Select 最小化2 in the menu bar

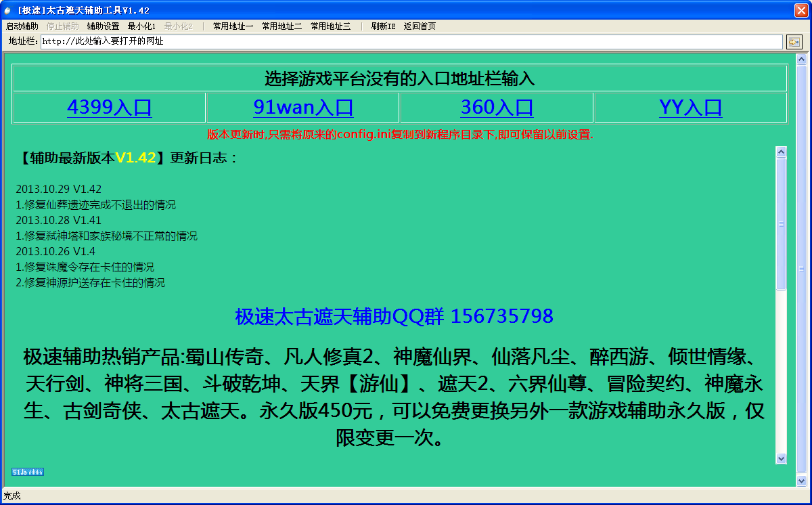tap(179, 26)
